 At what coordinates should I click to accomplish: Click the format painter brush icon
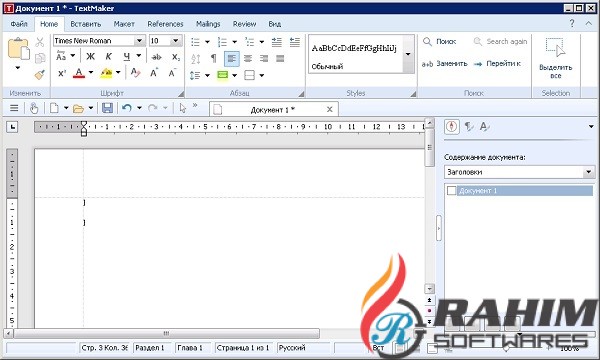pyautogui.click(x=39, y=74)
